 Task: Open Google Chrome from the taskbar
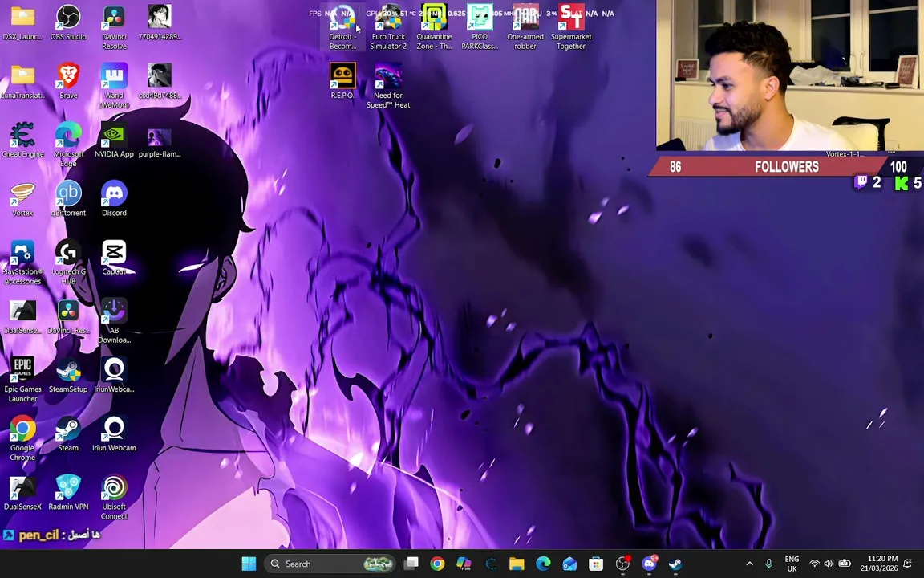pyautogui.click(x=437, y=564)
